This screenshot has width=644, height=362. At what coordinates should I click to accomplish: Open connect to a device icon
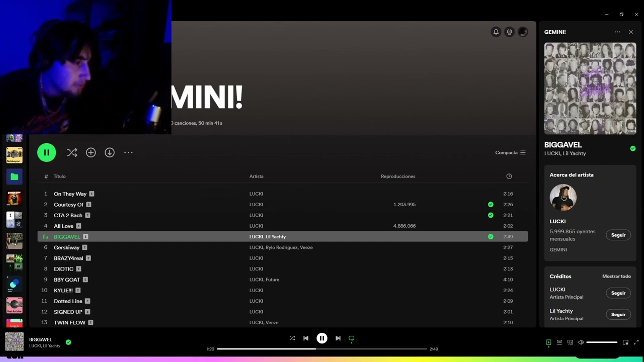click(x=570, y=342)
